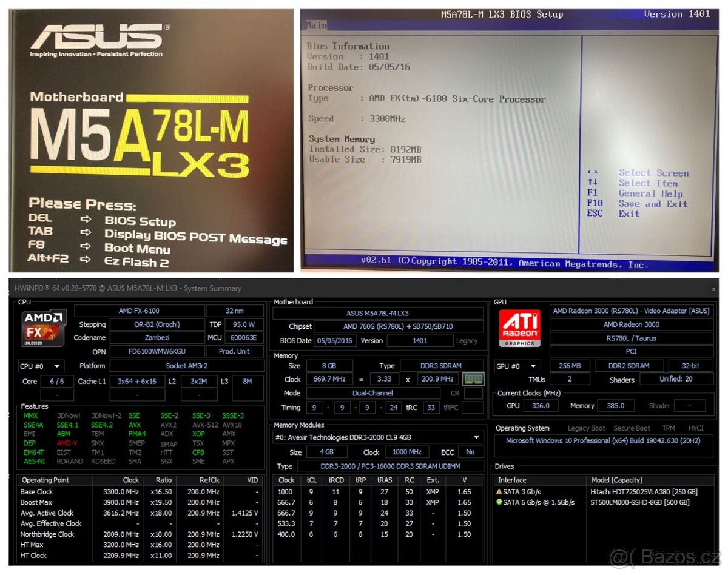Select the Main tab in BIOS Setup
Image resolution: width=728 pixels, height=575 pixels.
(318, 25)
